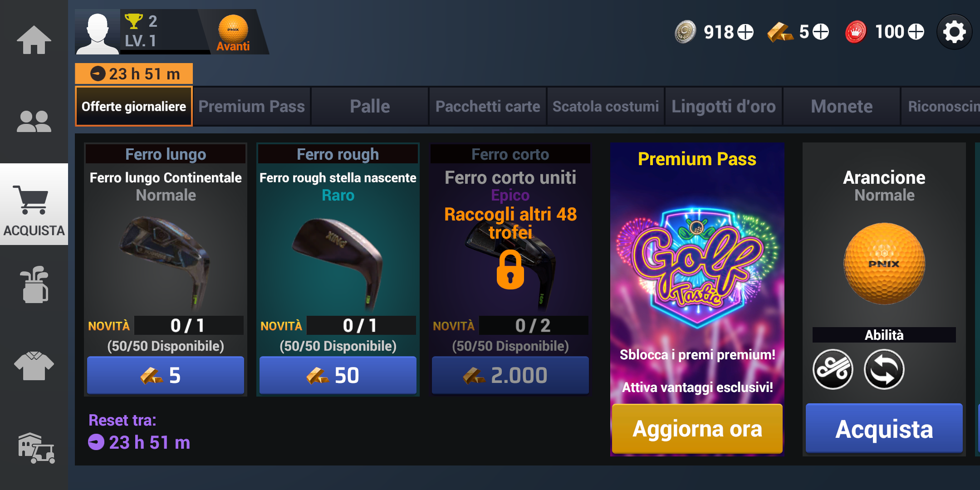Open the clubhouse with golf cart icon

pyautogui.click(x=36, y=448)
